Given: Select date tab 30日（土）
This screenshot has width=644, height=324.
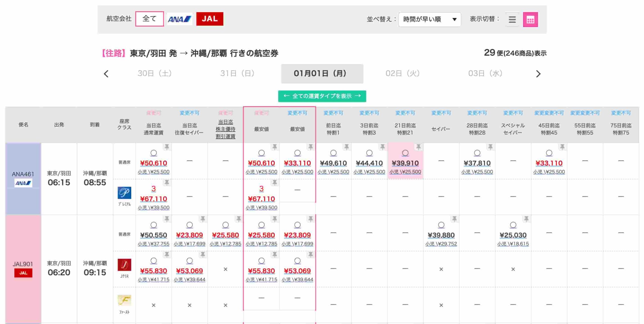Looking at the screenshot, I should pos(154,74).
